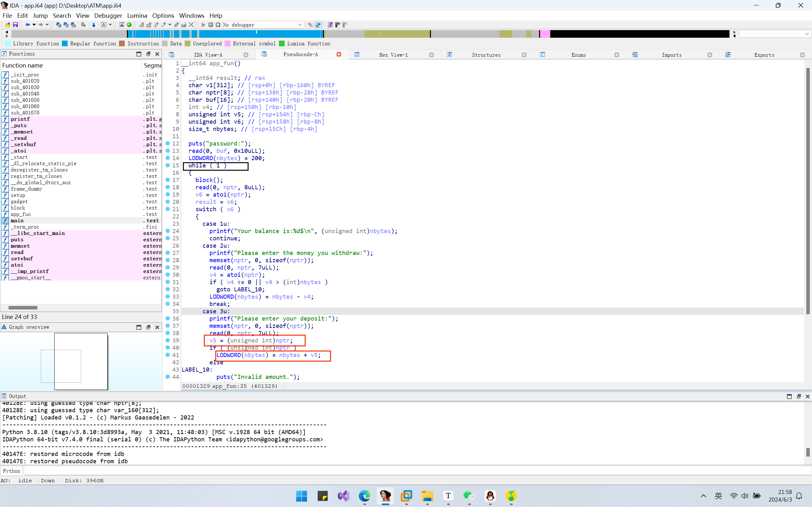Expand the text search options dropdown next to A icon
This screenshot has width=812, height=507.
pos(110,25)
